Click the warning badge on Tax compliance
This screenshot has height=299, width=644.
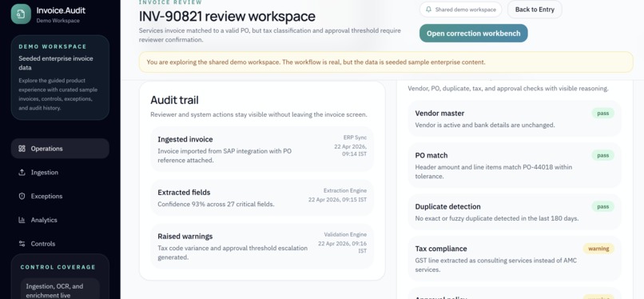pos(598,249)
